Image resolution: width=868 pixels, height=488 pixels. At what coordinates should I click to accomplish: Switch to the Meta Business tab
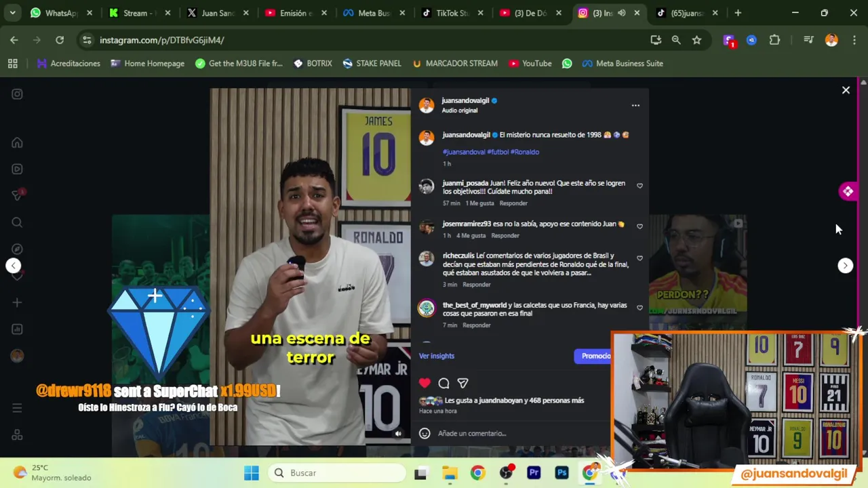coord(375,13)
